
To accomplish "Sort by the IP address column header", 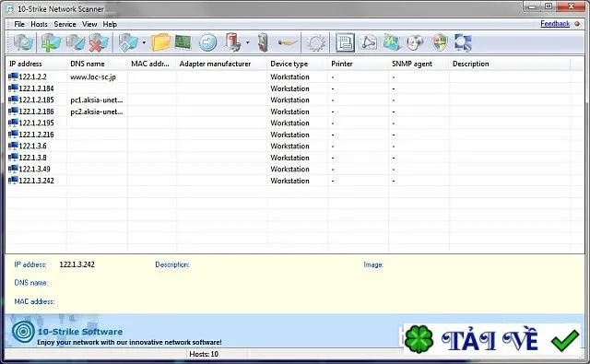I will point(37,64).
